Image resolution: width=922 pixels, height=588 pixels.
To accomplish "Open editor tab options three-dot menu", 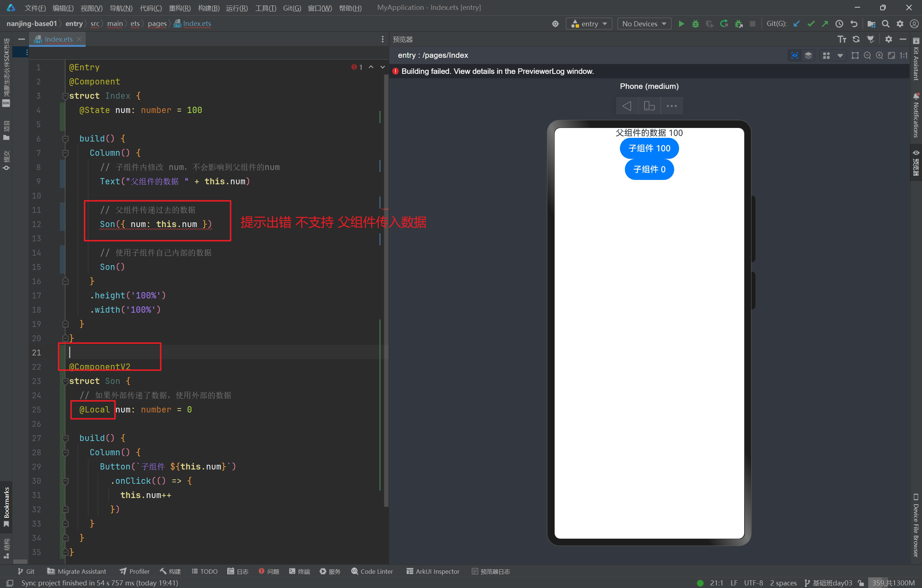I will coord(382,39).
